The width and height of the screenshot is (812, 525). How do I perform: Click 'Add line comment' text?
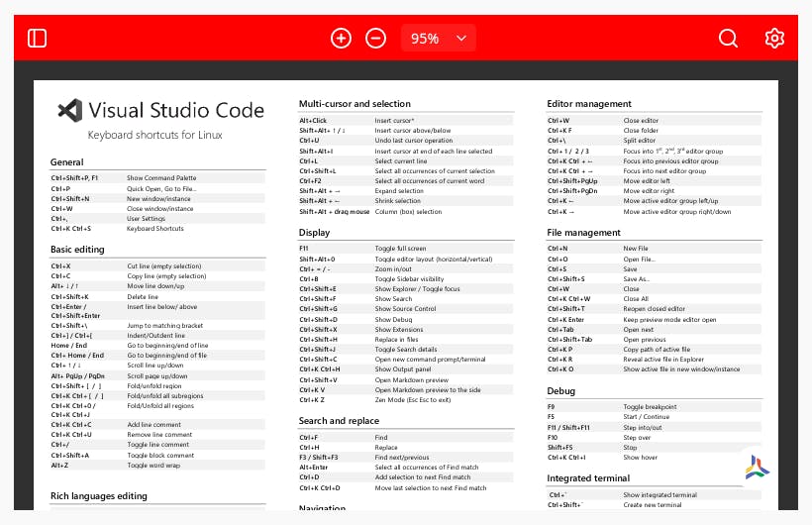pos(154,424)
